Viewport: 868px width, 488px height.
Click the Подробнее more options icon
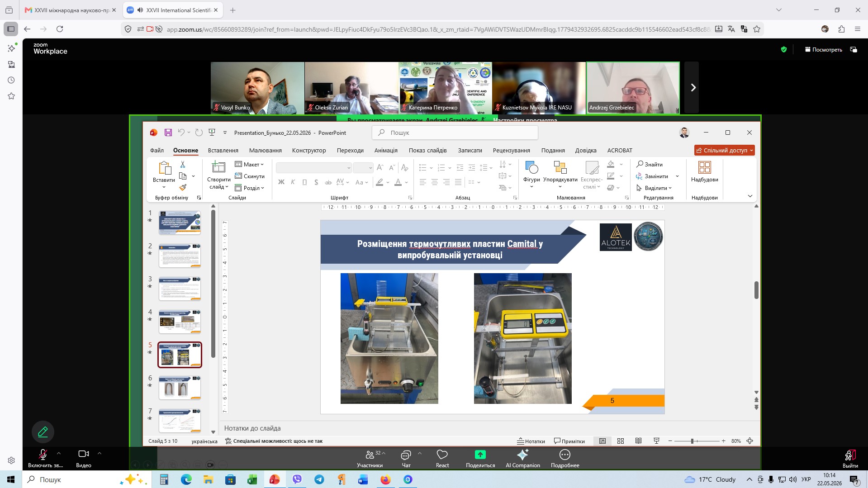coord(564,459)
